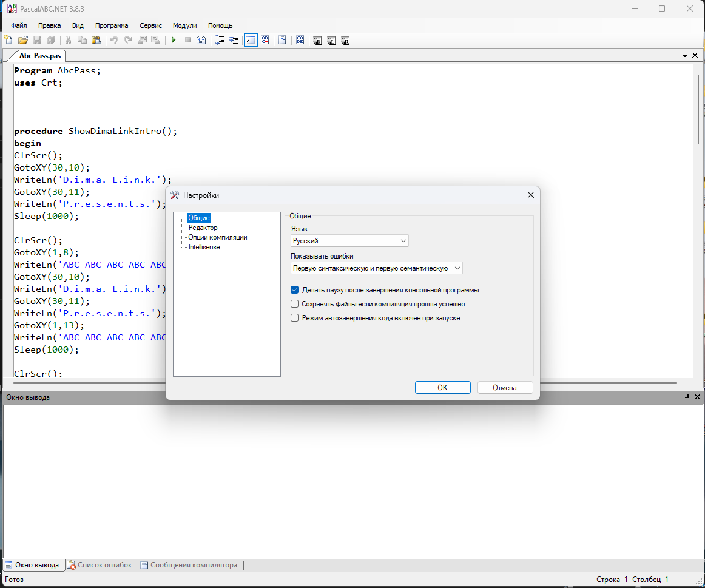Select Опции компиляции in settings tree
Screen dimensions: 705x588
[218, 237]
